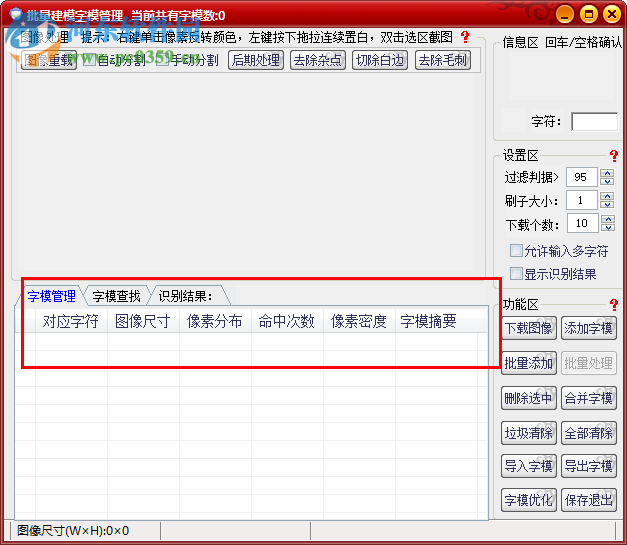Increase 刷子大小 with up arrow
The height and width of the screenshot is (545, 627).
tap(608, 196)
